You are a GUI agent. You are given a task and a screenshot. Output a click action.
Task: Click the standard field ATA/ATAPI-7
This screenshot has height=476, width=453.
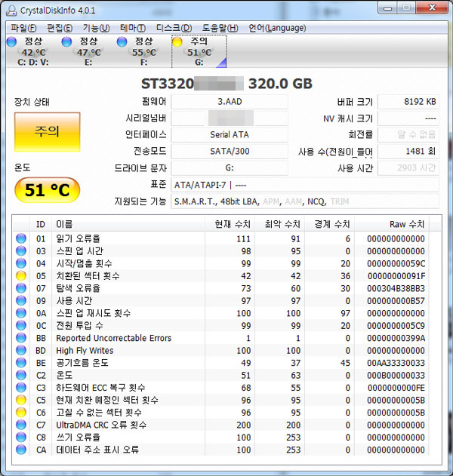tap(305, 185)
